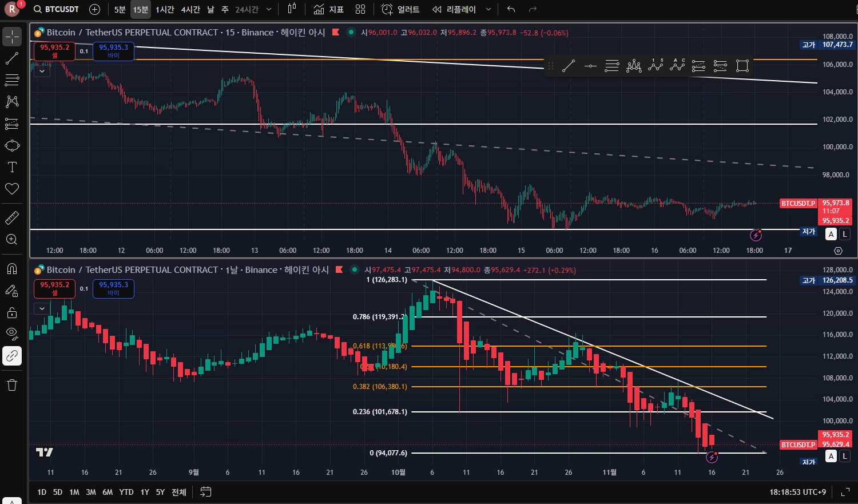Viewport: 858px width, 504px height.
Task: Click the sell button on the 15-minute chart
Action: click(54, 51)
